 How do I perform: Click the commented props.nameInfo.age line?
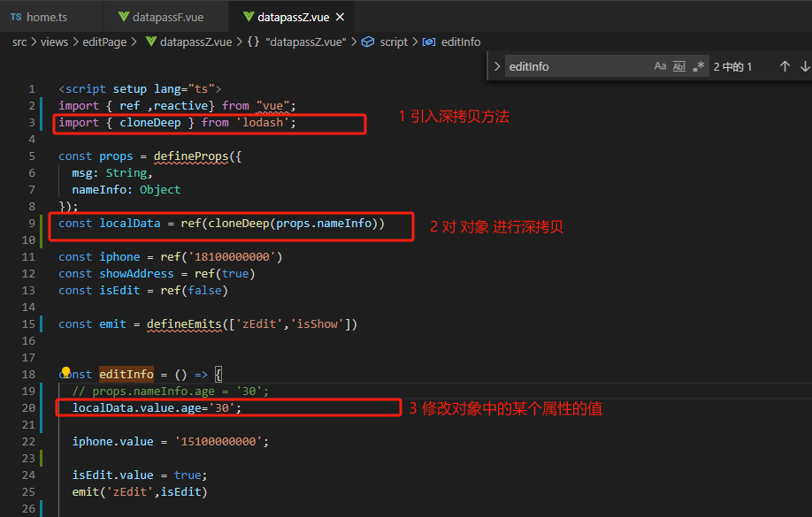point(171,392)
